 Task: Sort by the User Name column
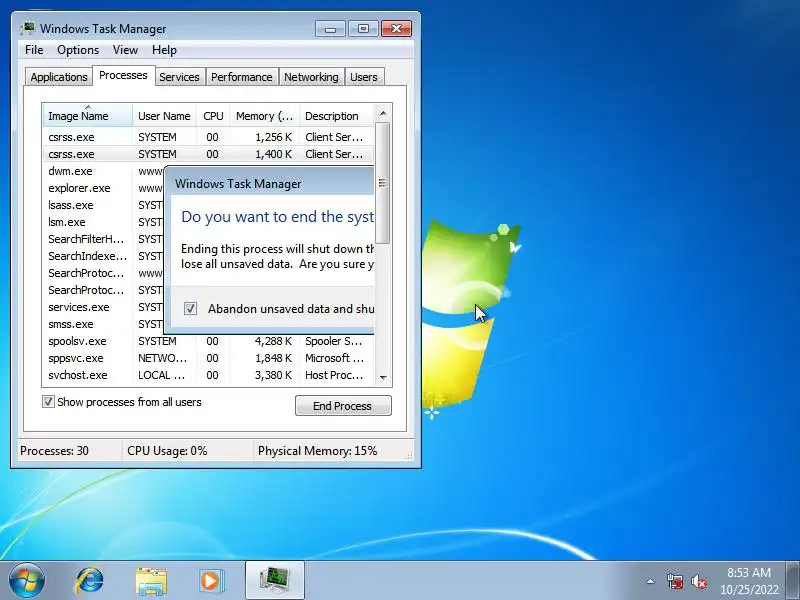pyautogui.click(x=164, y=116)
